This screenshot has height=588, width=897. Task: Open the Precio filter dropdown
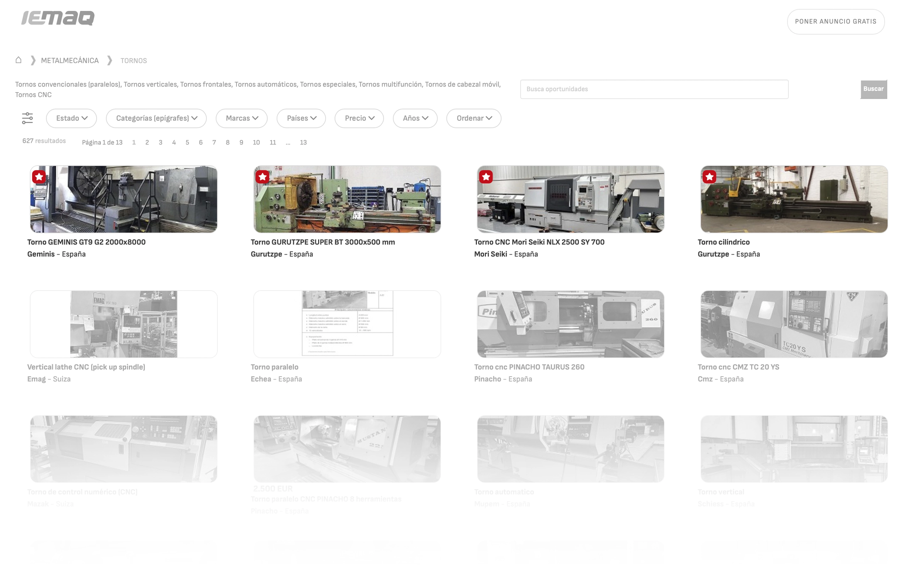(359, 118)
